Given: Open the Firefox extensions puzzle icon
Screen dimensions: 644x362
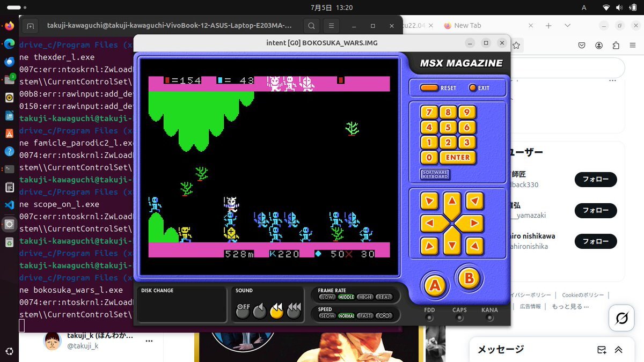Looking at the screenshot, I should point(616,46).
